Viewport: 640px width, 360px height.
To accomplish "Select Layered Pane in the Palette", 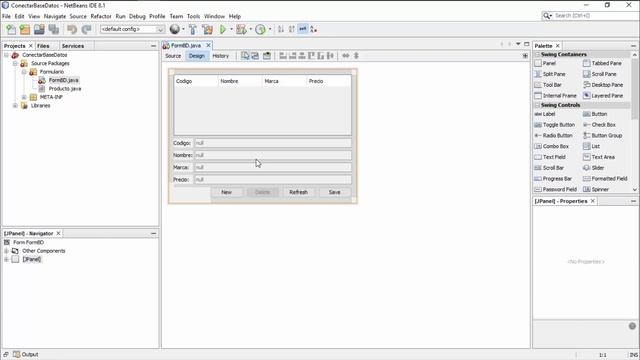I will [x=603, y=96].
